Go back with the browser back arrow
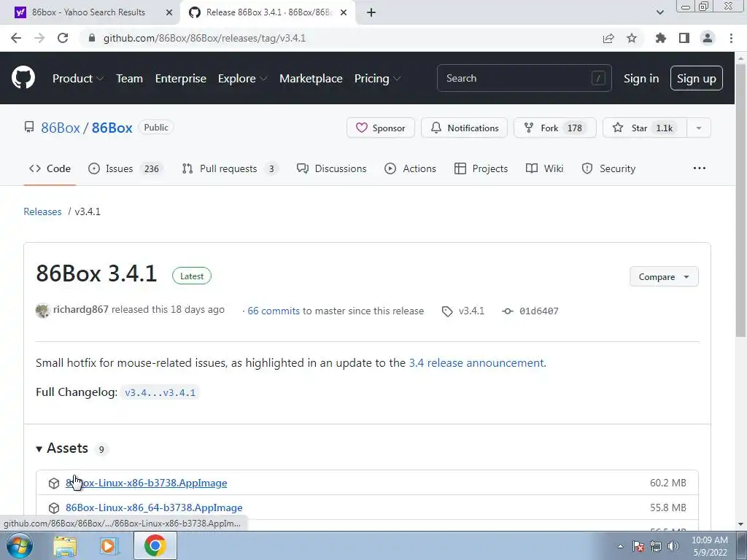Viewport: 747px width, 560px height. pos(16,38)
